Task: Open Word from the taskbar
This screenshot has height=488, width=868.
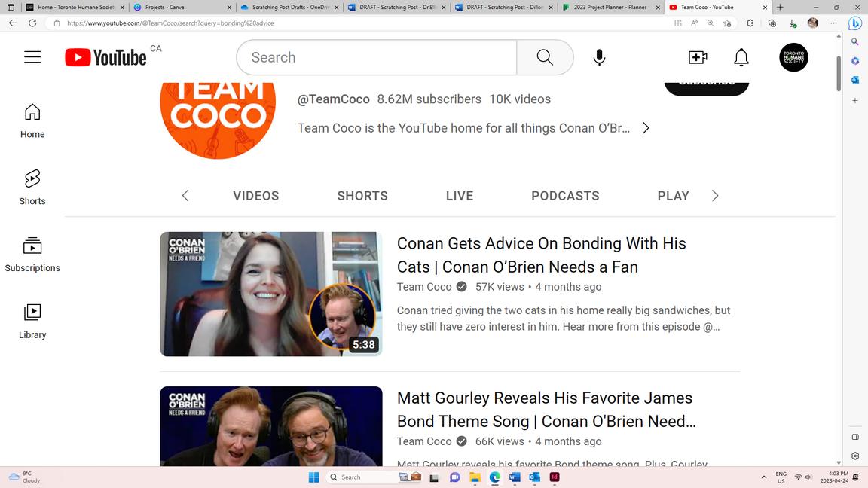Action: click(x=515, y=477)
